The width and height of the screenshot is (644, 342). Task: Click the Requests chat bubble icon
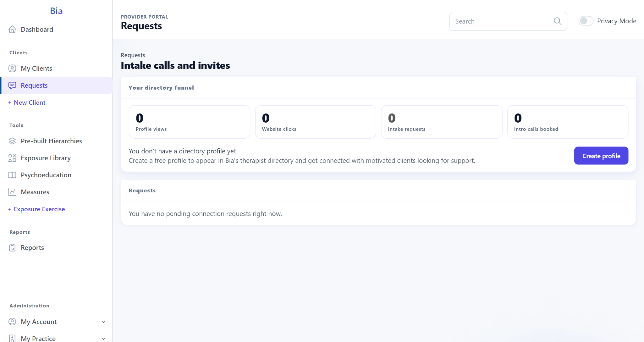pyautogui.click(x=12, y=85)
